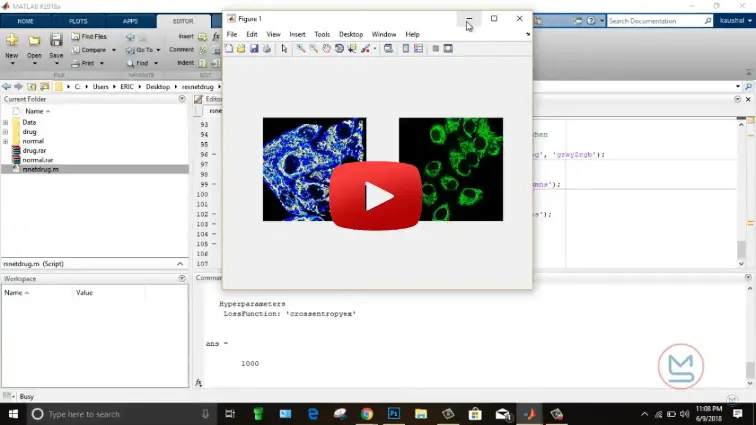The height and width of the screenshot is (425, 756).
Task: Click the Show Plot Tools icon
Action: (x=448, y=49)
